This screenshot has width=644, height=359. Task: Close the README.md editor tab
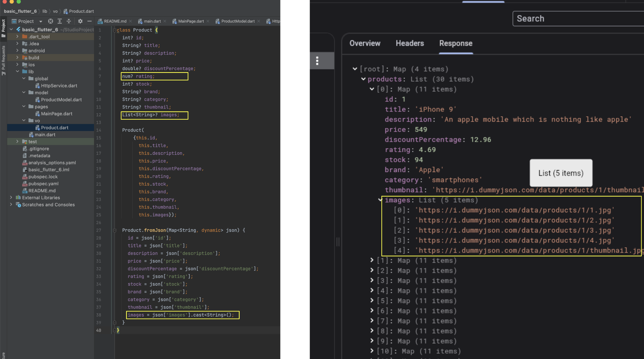(131, 21)
